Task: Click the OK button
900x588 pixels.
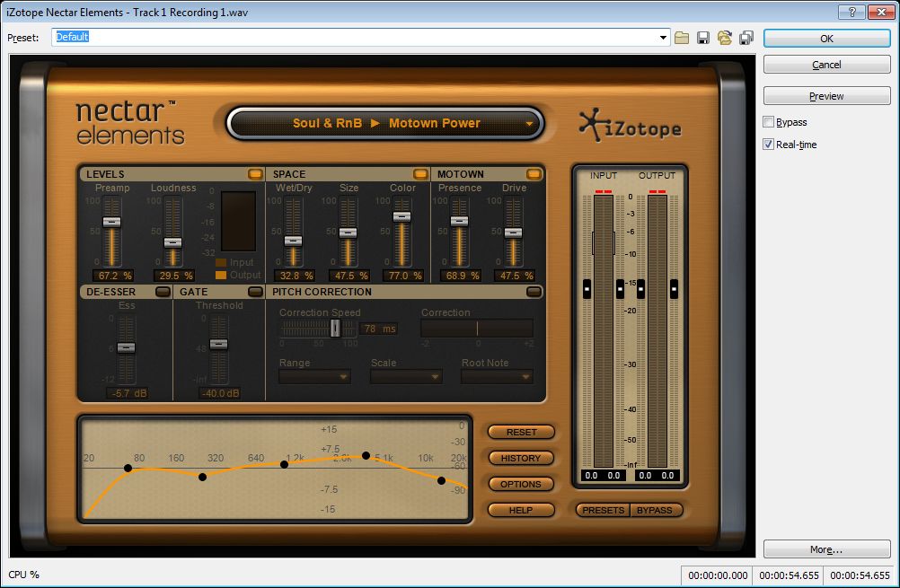Action: [x=826, y=39]
